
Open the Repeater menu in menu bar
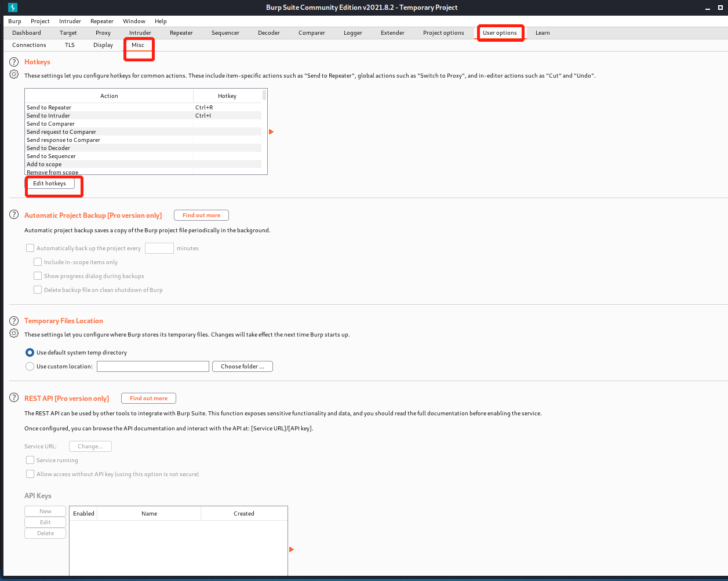click(102, 21)
